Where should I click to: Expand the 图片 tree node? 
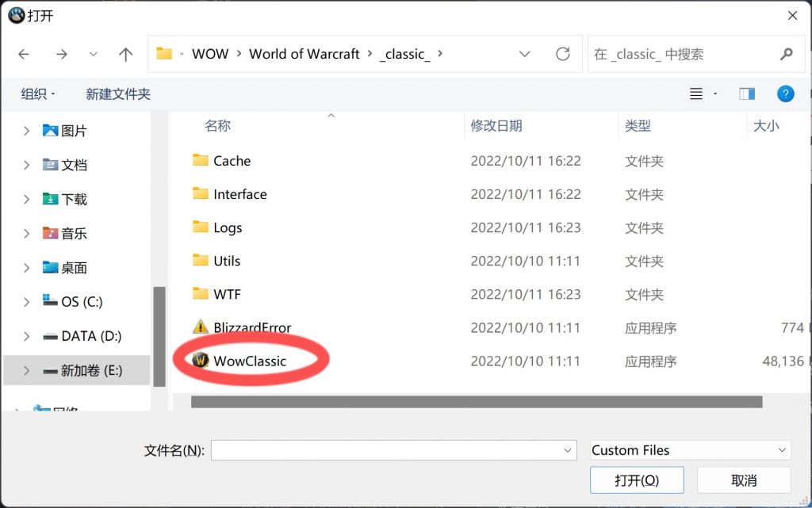click(x=26, y=131)
